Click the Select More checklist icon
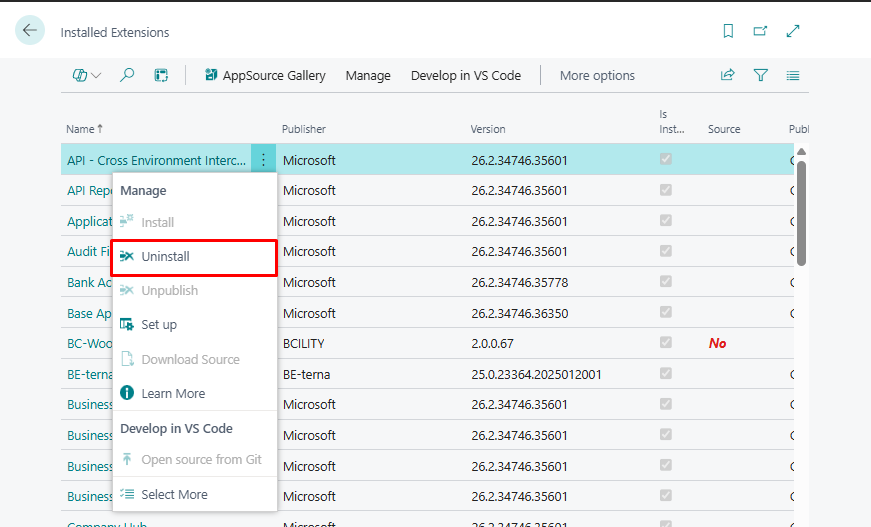This screenshot has width=871, height=527. pyautogui.click(x=127, y=494)
